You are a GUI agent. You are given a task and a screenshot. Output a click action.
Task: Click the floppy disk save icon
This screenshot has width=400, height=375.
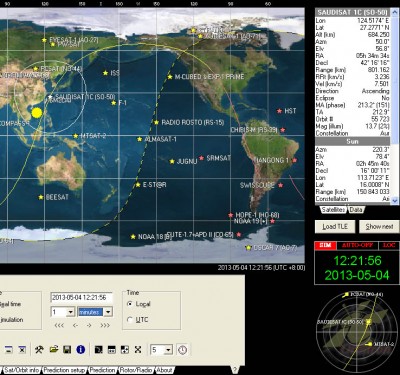coord(67,349)
